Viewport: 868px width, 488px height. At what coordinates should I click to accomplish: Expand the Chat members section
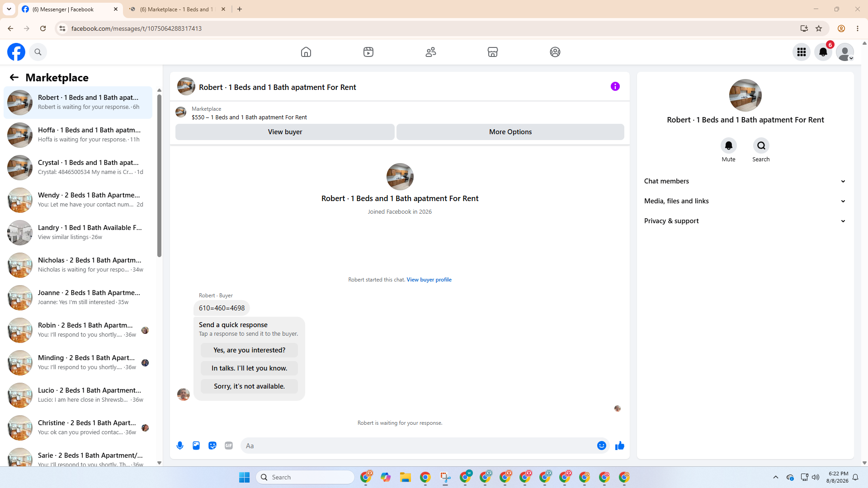(745, 181)
